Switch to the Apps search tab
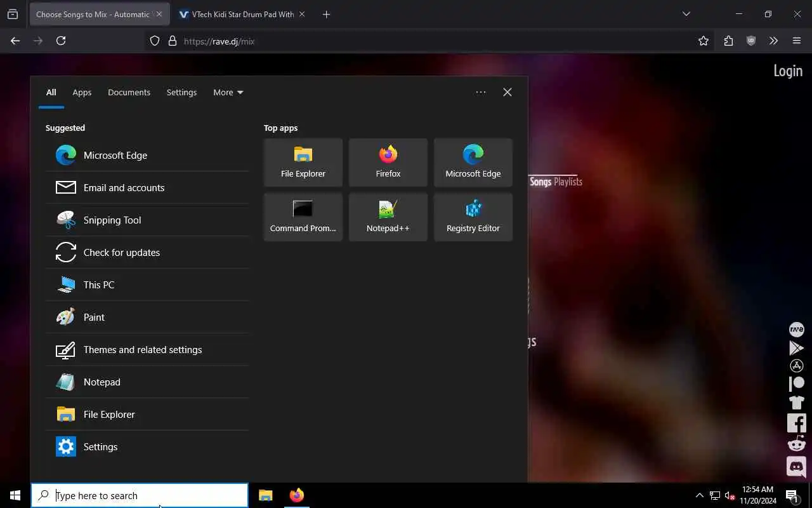The width and height of the screenshot is (812, 508). click(82, 92)
